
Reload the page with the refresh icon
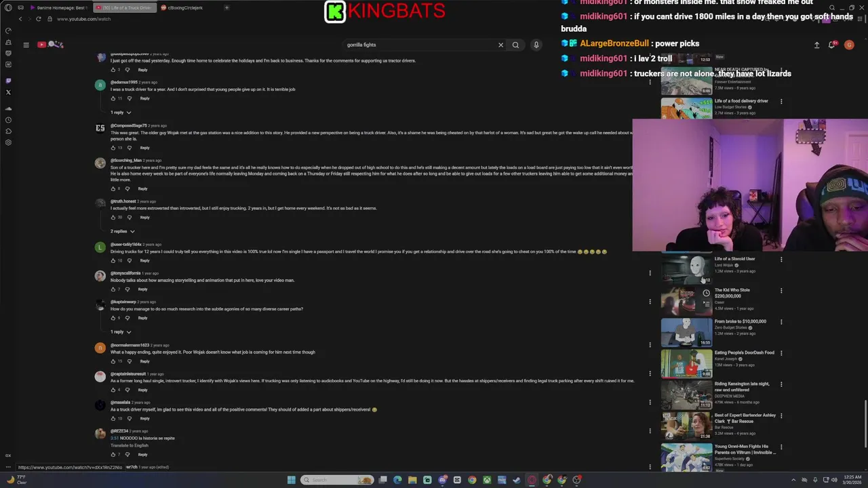click(x=39, y=19)
